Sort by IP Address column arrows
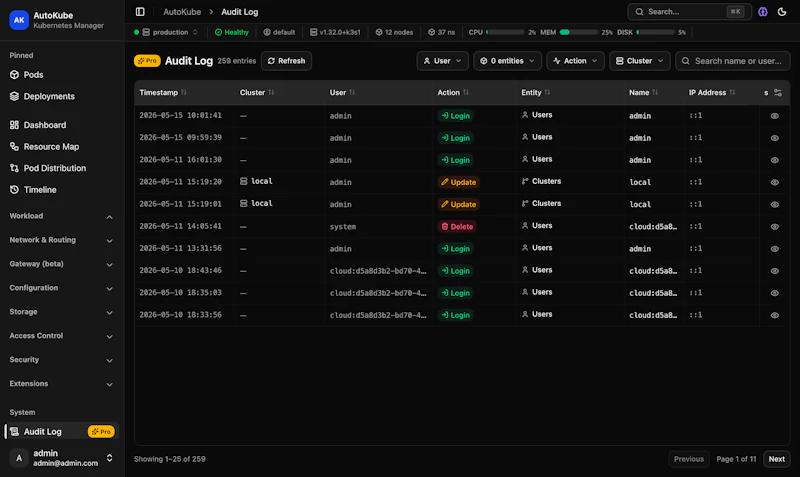Screen dimensions: 800x477 pos(732,92)
